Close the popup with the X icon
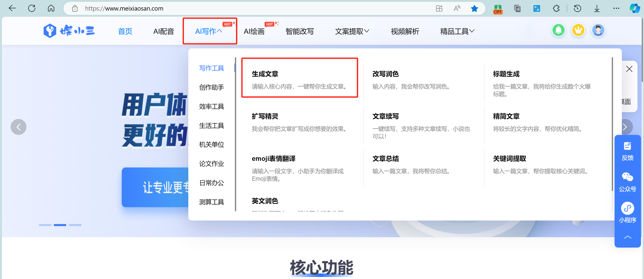 (629, 69)
